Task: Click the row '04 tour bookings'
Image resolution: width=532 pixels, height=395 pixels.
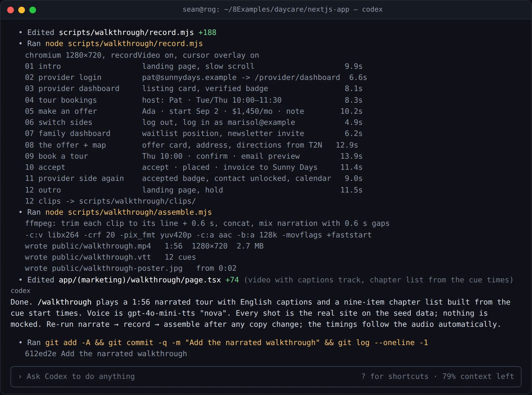Action: pos(194,100)
